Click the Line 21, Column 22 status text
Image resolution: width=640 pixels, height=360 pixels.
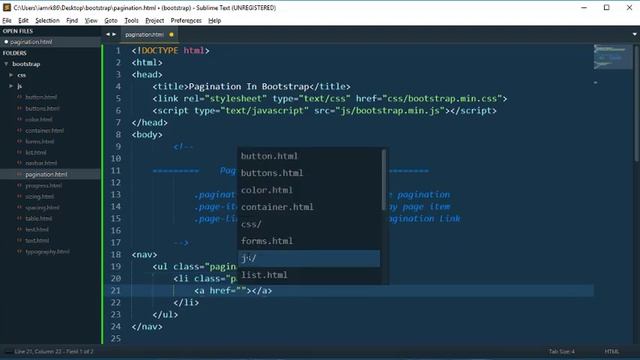point(54,351)
